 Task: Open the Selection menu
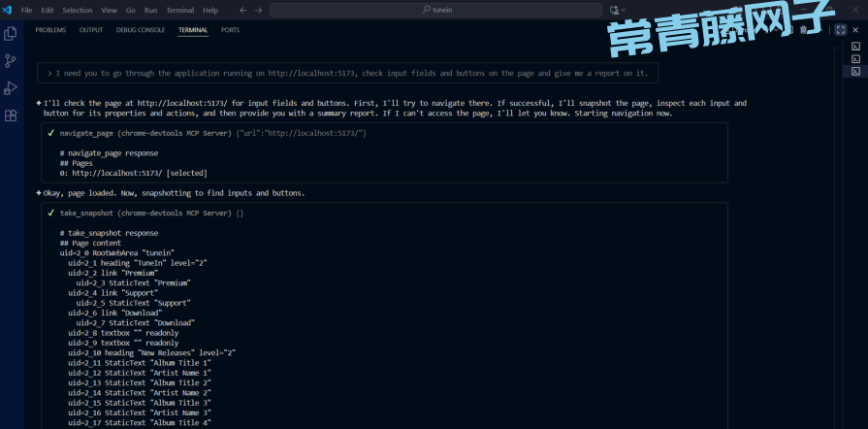click(x=78, y=10)
